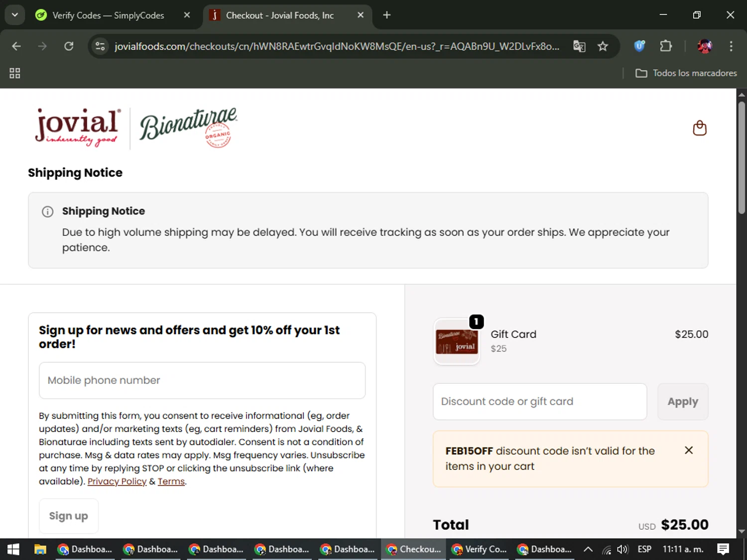Click the $25.00 total amount
Screen dimensions: 747x560
[x=685, y=525]
